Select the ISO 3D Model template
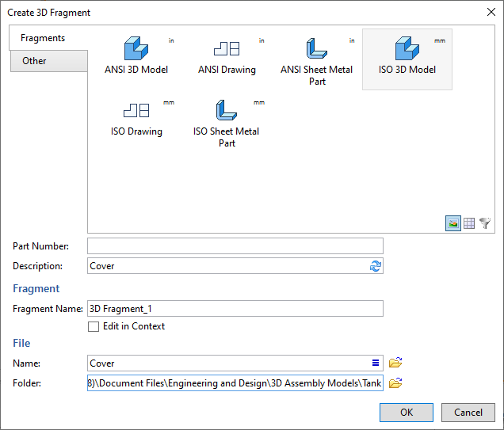The width and height of the screenshot is (504, 430). [x=407, y=59]
